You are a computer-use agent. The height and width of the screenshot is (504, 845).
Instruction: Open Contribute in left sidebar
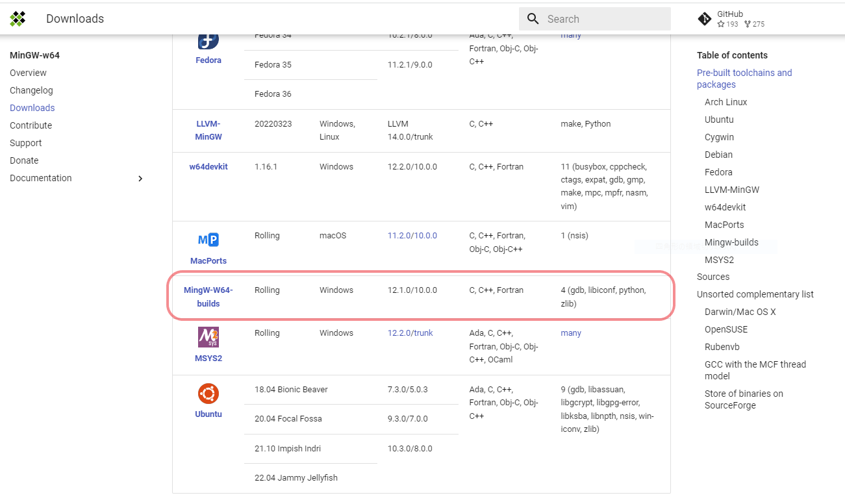coord(31,125)
